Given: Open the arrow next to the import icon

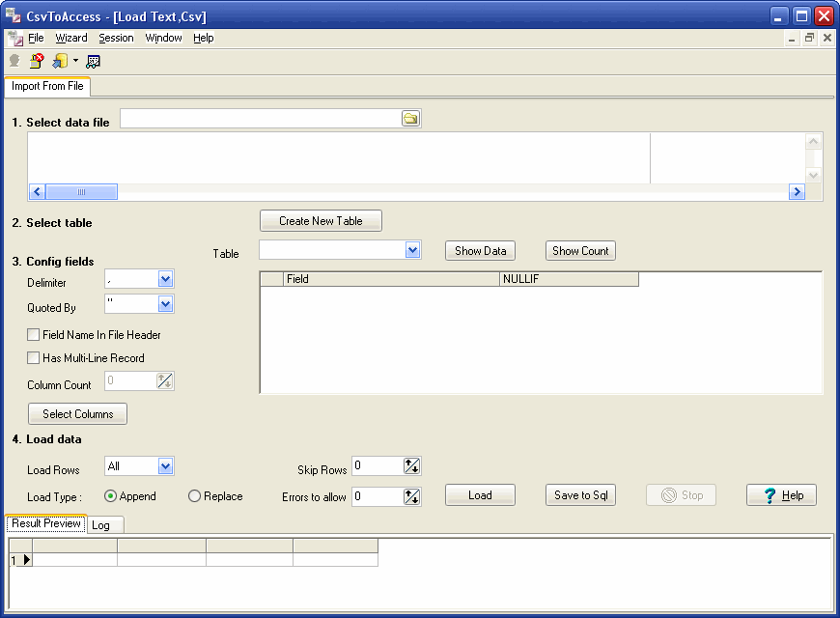Looking at the screenshot, I should click(x=75, y=61).
